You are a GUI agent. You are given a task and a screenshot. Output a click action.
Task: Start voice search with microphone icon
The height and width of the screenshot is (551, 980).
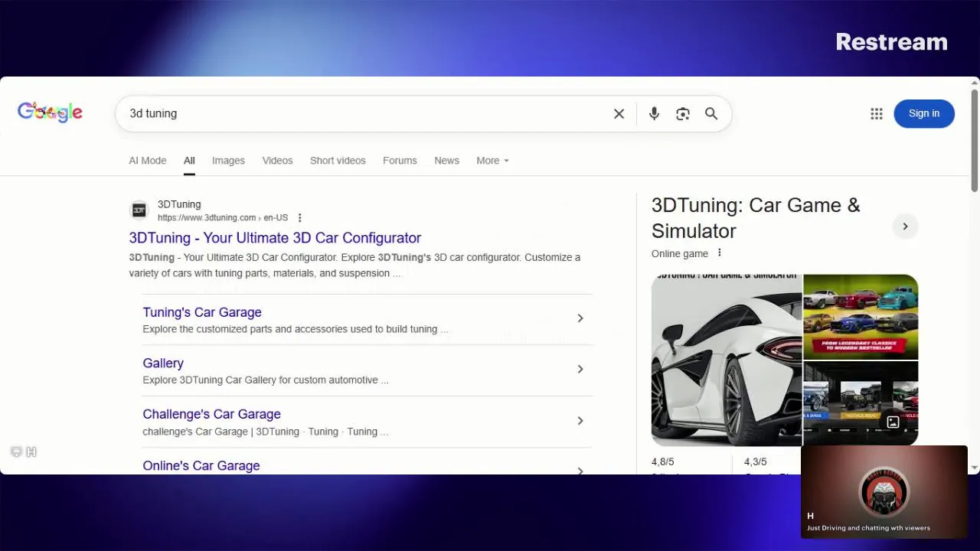click(x=654, y=114)
